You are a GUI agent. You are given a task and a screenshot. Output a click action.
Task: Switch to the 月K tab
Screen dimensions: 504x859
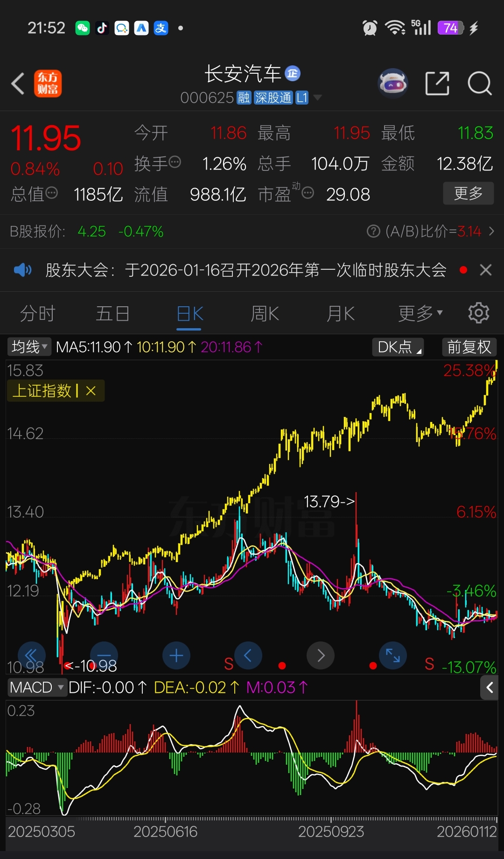tap(341, 313)
